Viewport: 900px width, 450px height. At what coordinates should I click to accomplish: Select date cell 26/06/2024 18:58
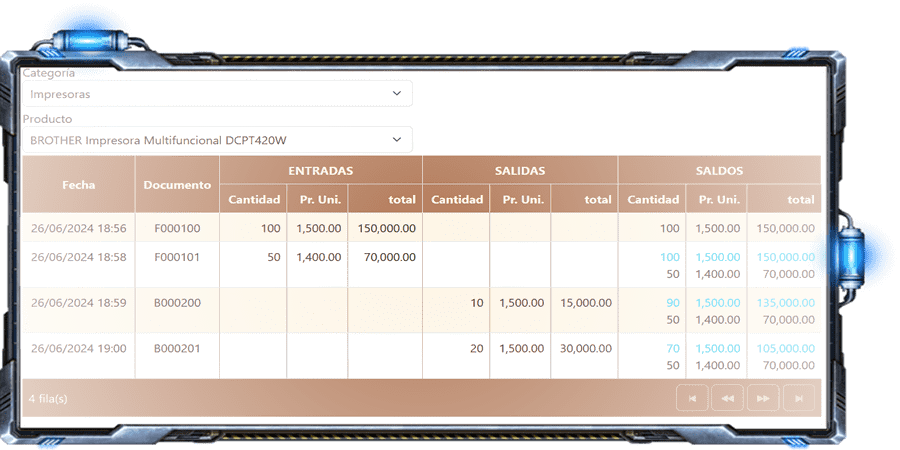79,257
